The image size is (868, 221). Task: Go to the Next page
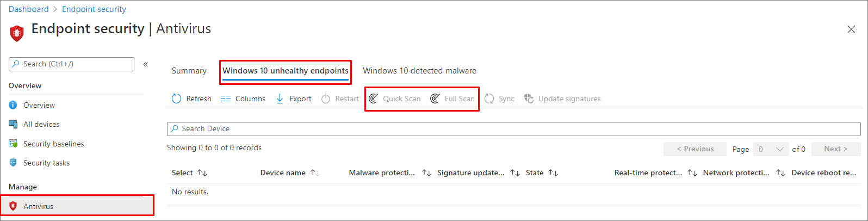(835, 149)
